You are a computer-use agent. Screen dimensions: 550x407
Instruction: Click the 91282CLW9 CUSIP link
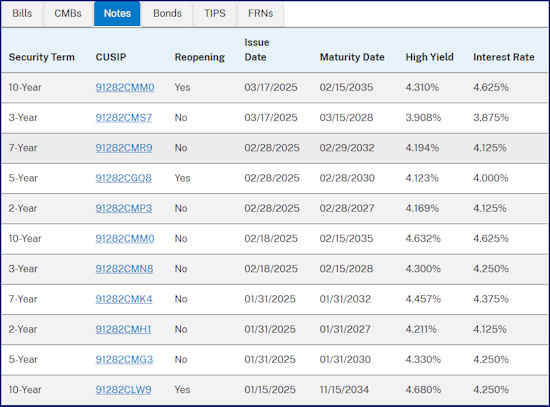[123, 389]
